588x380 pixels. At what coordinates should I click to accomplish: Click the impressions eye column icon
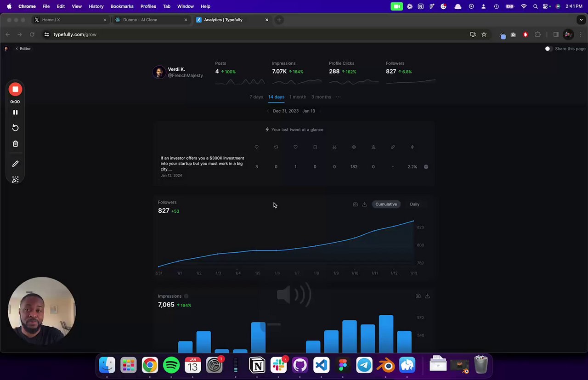354,147
